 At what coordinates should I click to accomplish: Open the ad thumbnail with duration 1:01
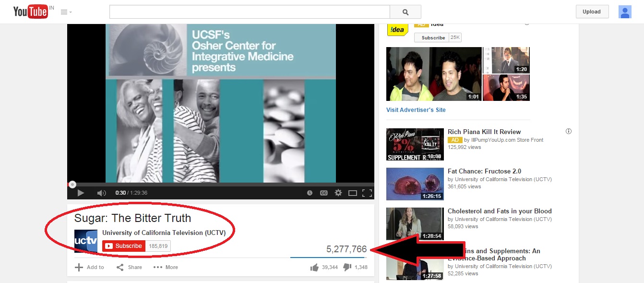coord(434,74)
